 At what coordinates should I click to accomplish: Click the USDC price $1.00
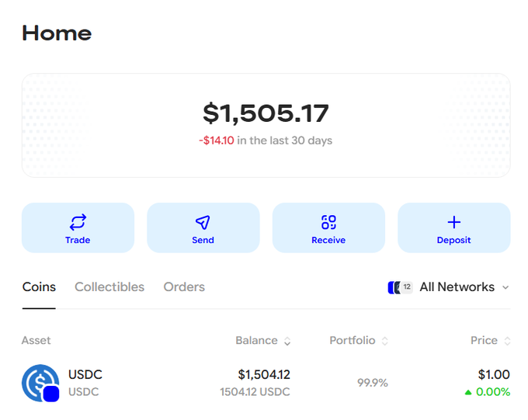point(494,374)
